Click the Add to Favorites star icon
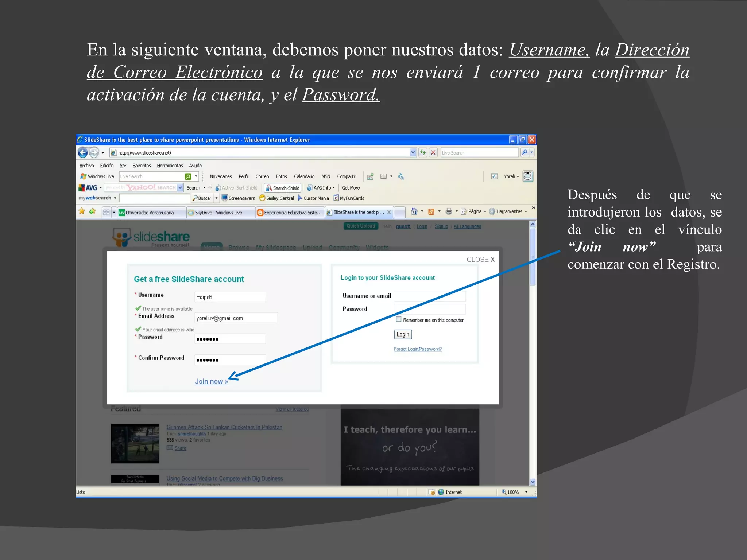747x560 pixels. 93,211
